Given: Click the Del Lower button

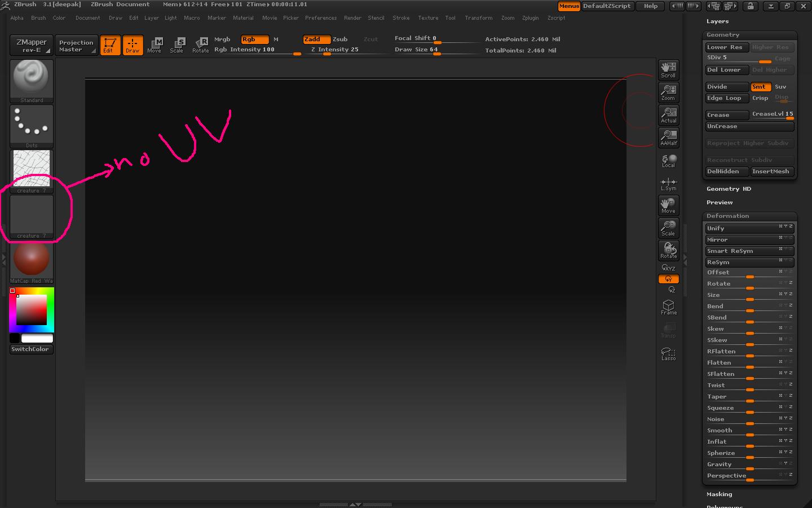Looking at the screenshot, I should click(x=727, y=70).
